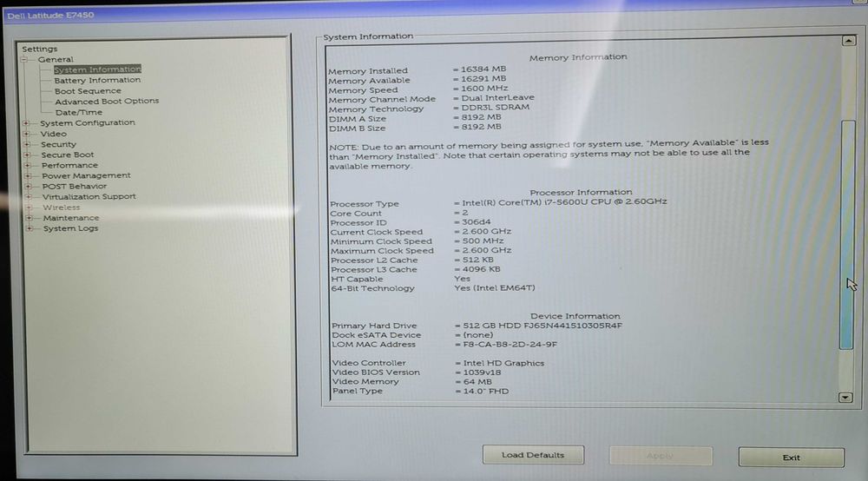The width and height of the screenshot is (868, 481).
Task: Expand the Performance node
Action: coord(27,165)
